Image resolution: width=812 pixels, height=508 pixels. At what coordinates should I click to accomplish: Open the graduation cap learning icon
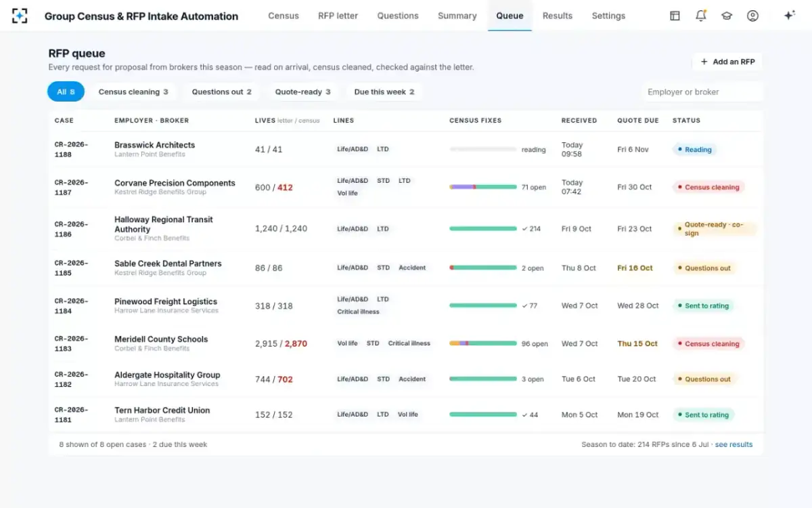[x=727, y=16]
